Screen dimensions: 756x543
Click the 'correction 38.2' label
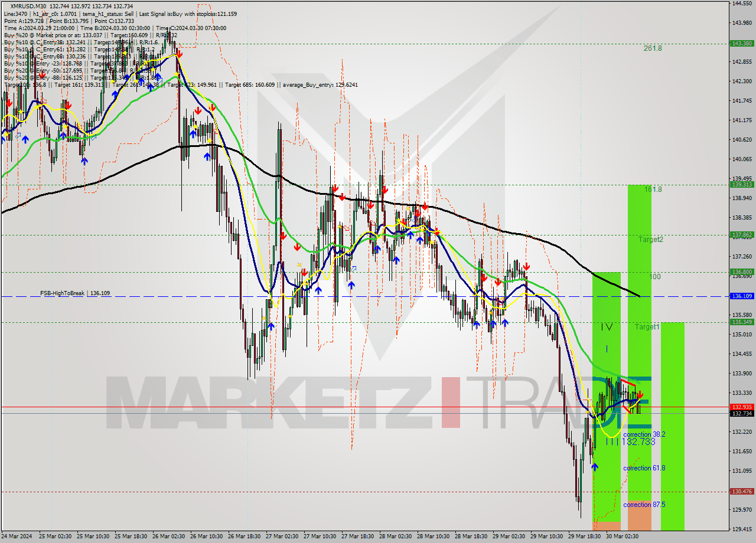(x=644, y=434)
